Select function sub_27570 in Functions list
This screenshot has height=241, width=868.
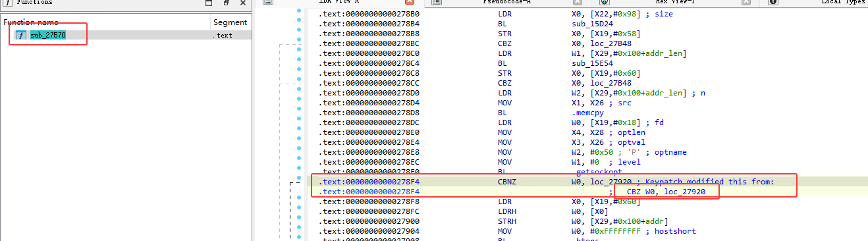tap(48, 34)
